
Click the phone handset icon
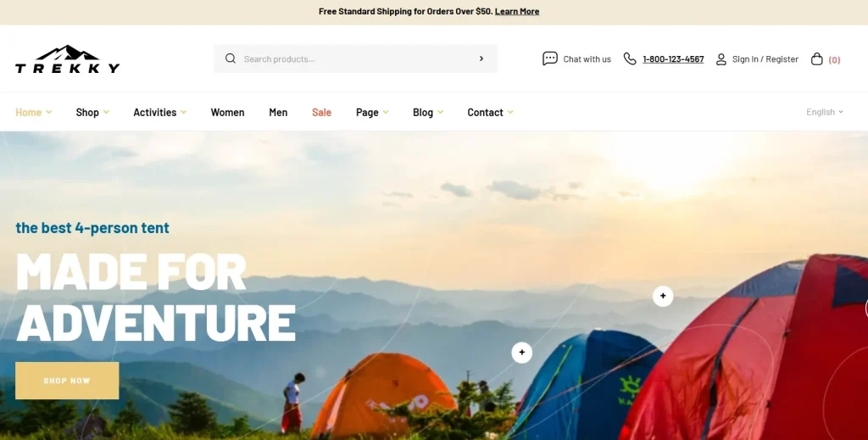pos(630,58)
